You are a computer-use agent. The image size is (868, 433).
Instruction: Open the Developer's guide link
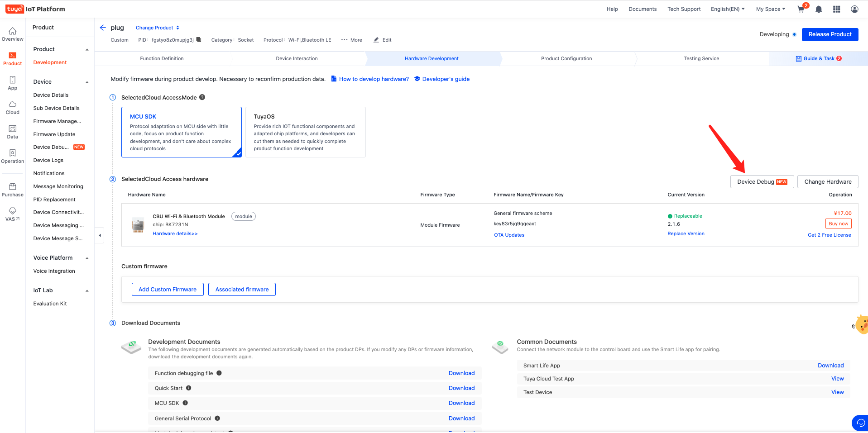(442, 79)
